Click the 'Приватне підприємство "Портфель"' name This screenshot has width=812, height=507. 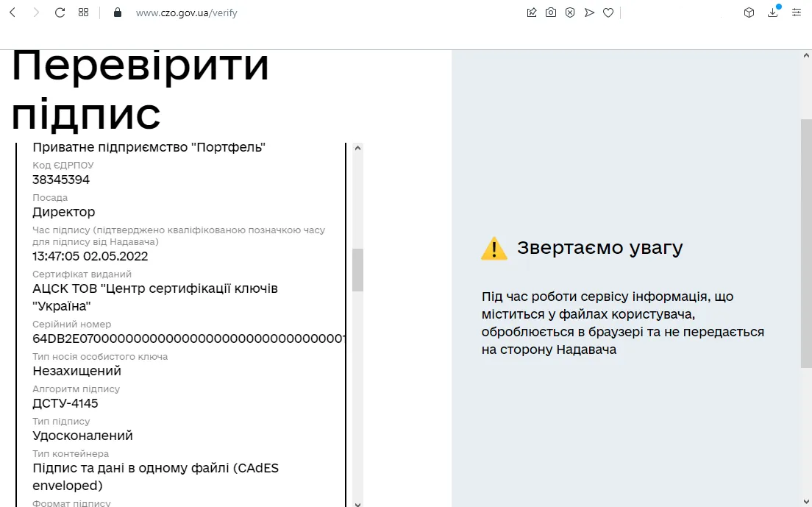pyautogui.click(x=149, y=147)
